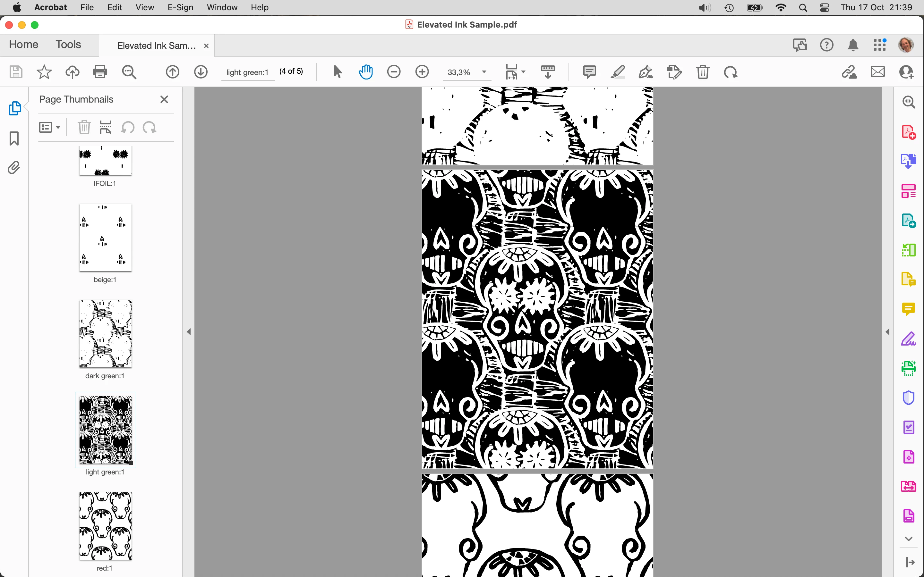Open the E-Sign menu
The image size is (924, 577).
[180, 7]
